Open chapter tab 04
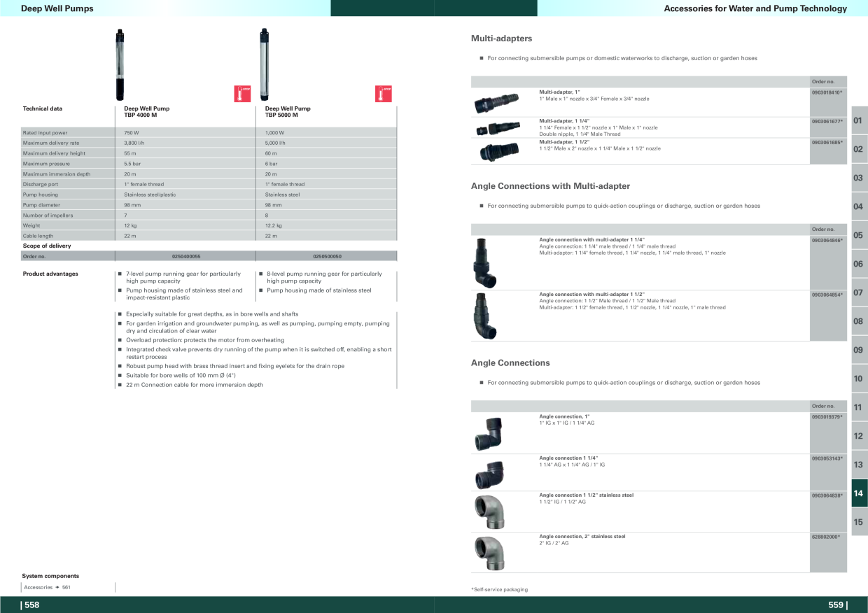The height and width of the screenshot is (613, 868). 858,206
